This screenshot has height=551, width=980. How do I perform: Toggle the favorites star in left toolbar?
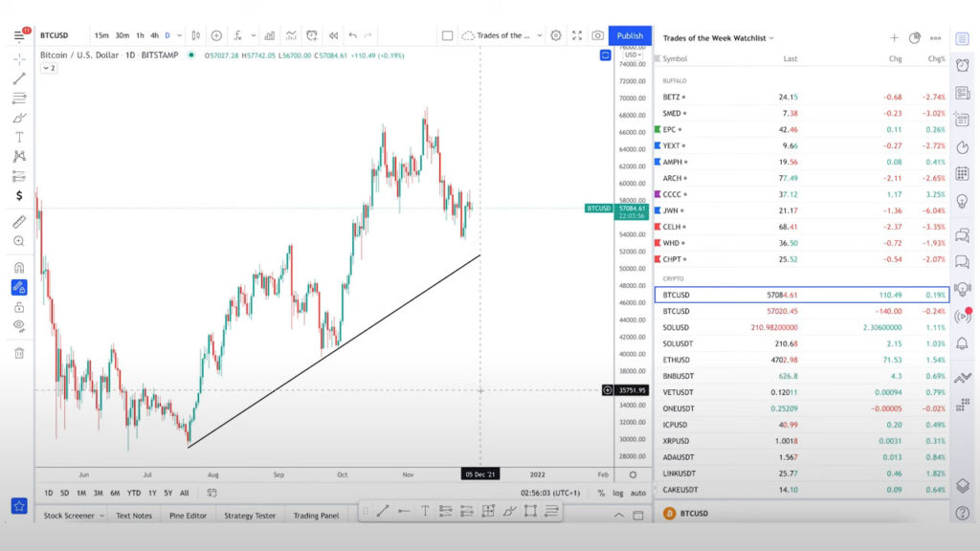pyautogui.click(x=19, y=506)
